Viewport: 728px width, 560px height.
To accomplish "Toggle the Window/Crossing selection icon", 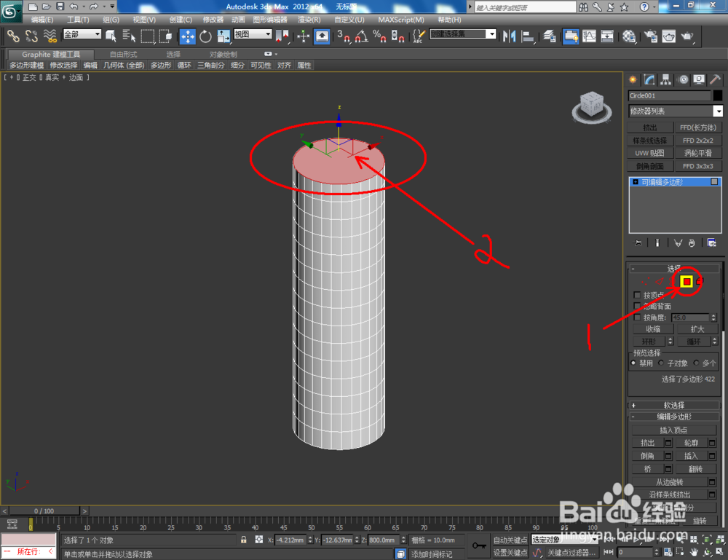I will point(166,36).
